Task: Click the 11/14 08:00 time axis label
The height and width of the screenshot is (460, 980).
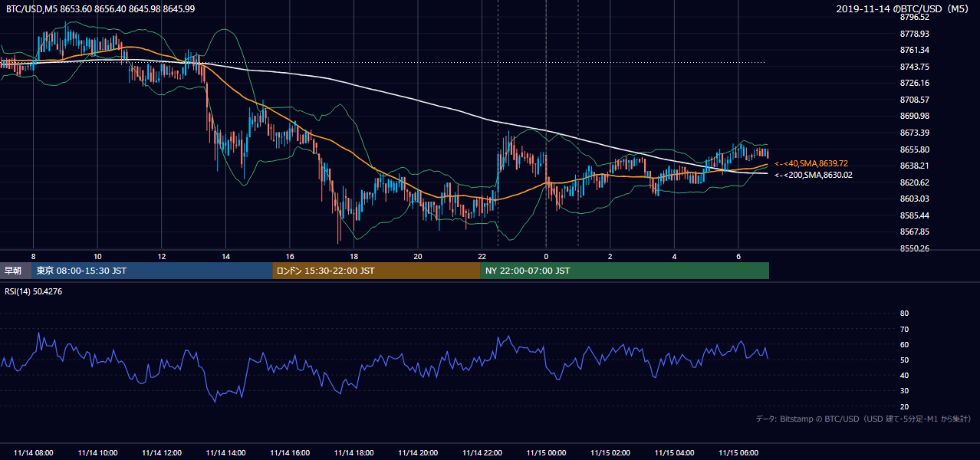Action: click(33, 453)
